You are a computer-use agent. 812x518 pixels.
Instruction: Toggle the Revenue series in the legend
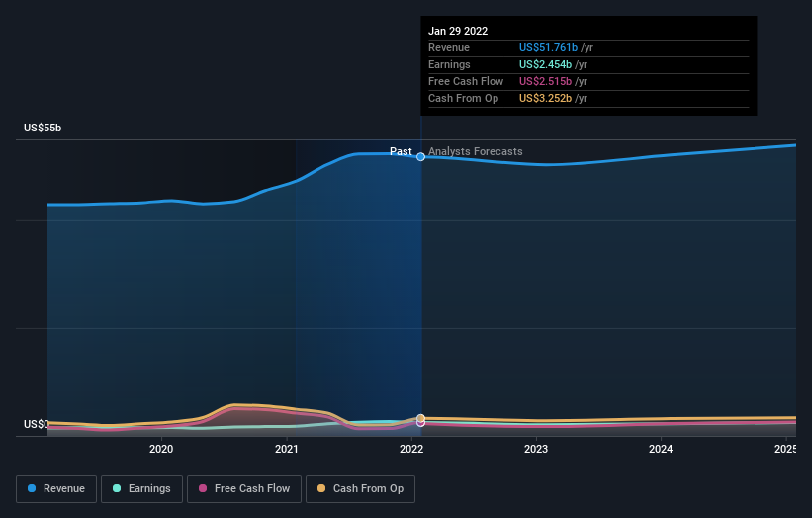(x=56, y=489)
